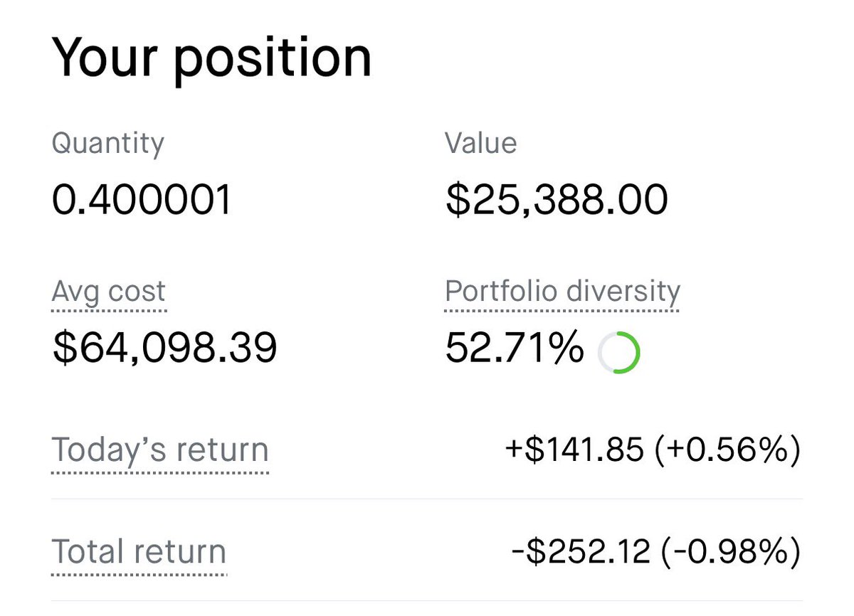Viewport: 854px width, 616px height.
Task: Click the divider below Today's return row
Action: tap(427, 499)
